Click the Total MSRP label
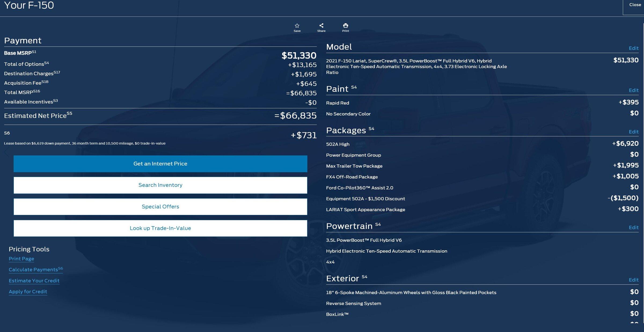The width and height of the screenshot is (644, 332). (22, 92)
